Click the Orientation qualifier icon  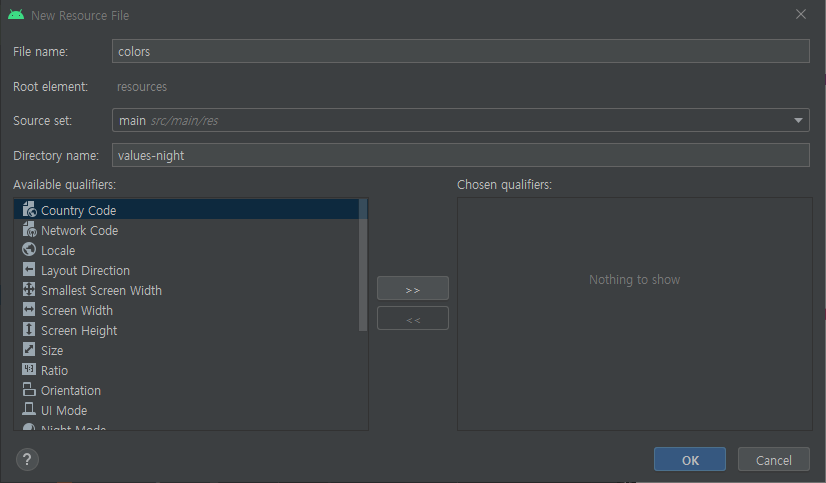click(x=30, y=390)
